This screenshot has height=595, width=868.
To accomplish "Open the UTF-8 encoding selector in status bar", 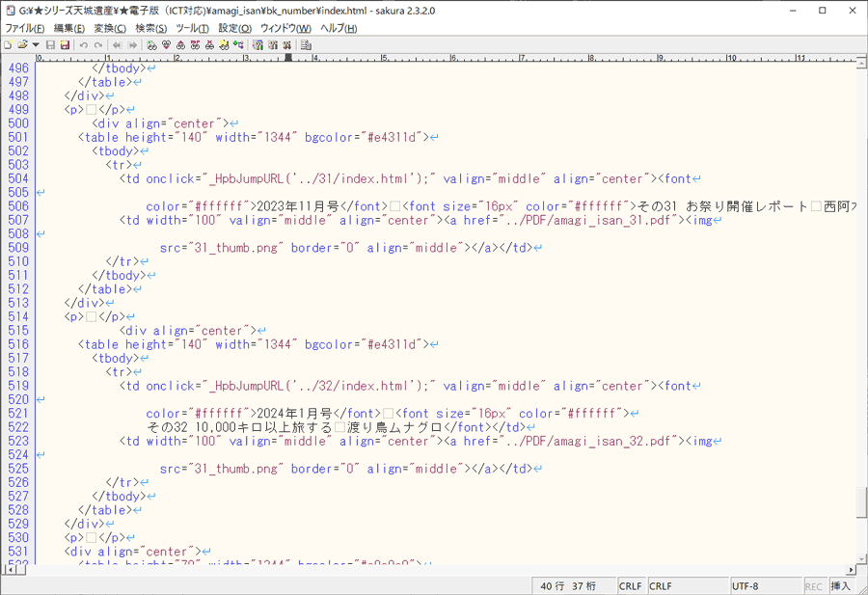I will [765, 585].
